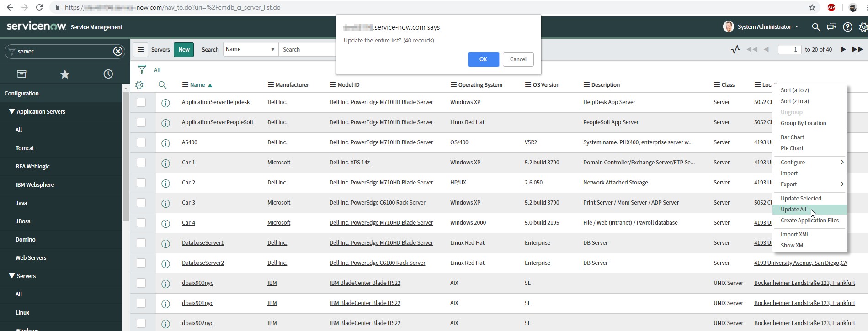Check the dbaix901nyc row checkbox
Viewport: 868px width, 331px height.
click(141, 303)
